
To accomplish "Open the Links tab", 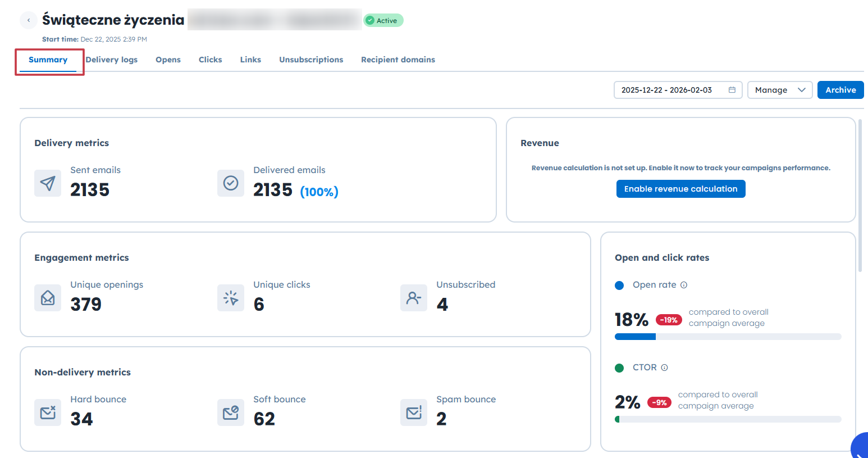I will [250, 60].
